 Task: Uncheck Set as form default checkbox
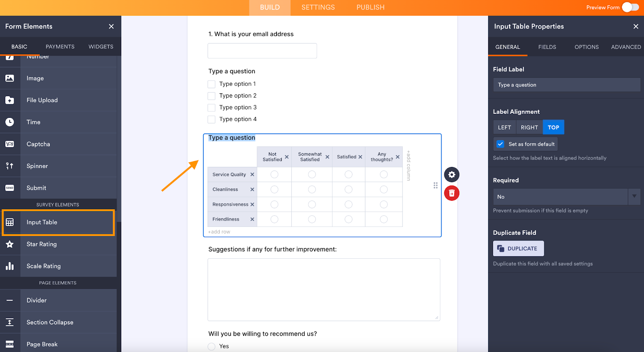pyautogui.click(x=500, y=144)
